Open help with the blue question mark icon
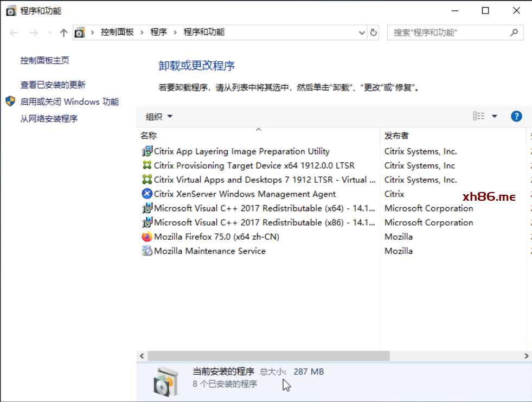532x402 pixels. [x=516, y=116]
